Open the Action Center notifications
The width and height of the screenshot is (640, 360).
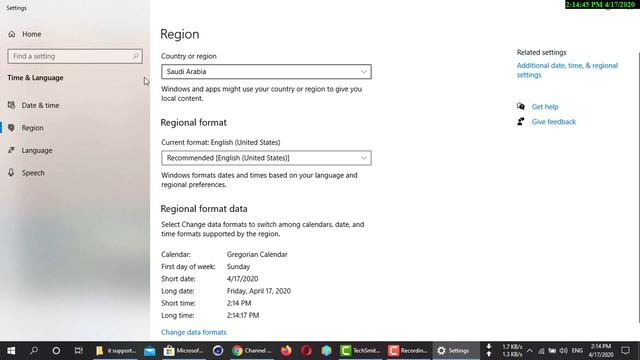click(x=625, y=351)
